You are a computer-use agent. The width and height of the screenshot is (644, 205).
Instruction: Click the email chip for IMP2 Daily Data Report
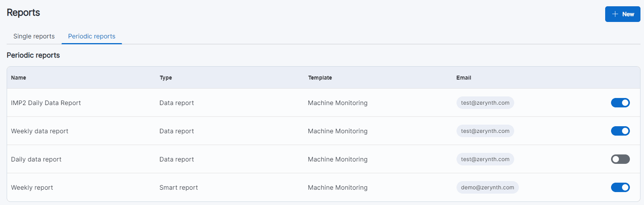click(485, 103)
